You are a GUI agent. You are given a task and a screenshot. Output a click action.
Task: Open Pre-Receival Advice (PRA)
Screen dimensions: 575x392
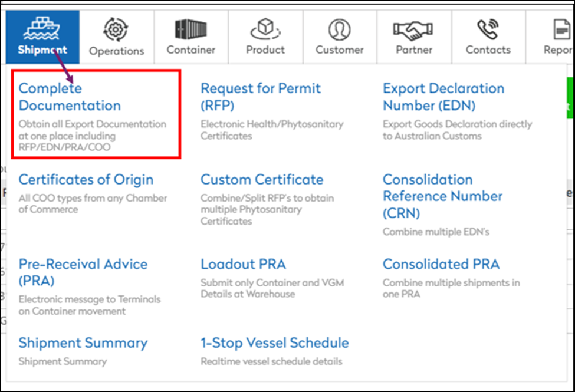coord(83,272)
